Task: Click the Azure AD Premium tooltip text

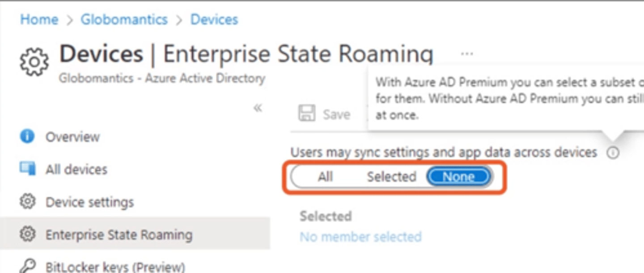Action: click(509, 99)
